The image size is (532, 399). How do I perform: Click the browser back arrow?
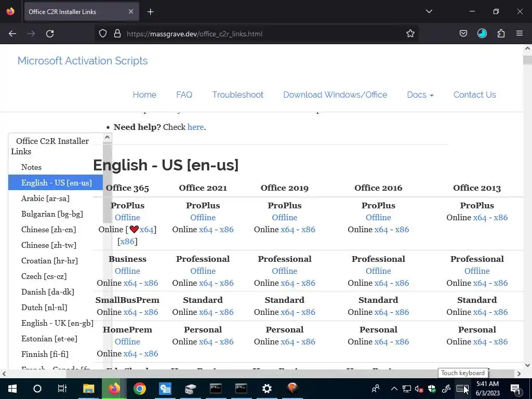point(12,34)
